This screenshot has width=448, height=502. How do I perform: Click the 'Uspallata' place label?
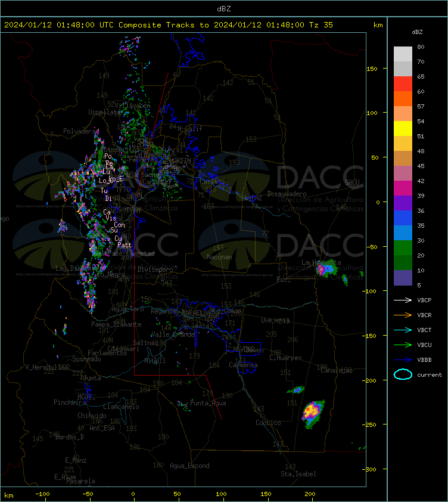click(x=105, y=112)
